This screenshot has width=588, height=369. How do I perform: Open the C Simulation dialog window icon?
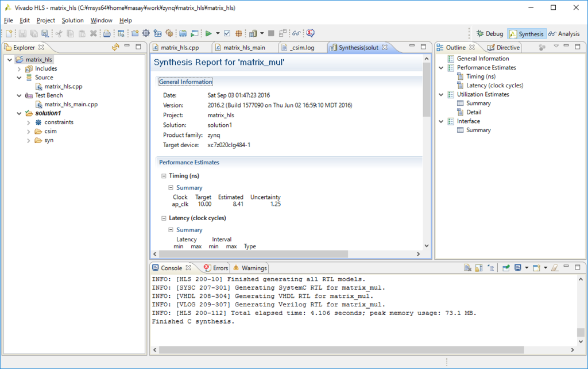point(195,33)
